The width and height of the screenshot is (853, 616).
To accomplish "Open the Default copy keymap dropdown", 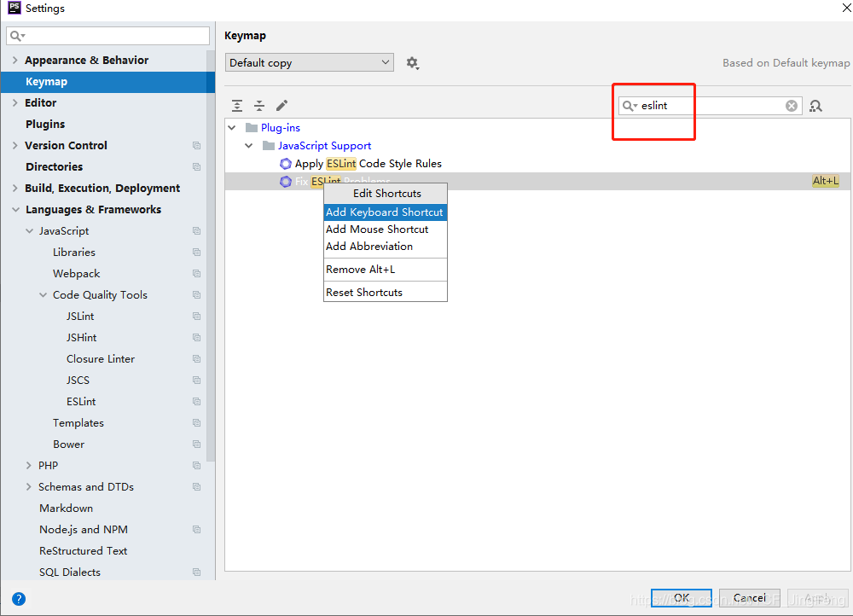I will pos(309,62).
